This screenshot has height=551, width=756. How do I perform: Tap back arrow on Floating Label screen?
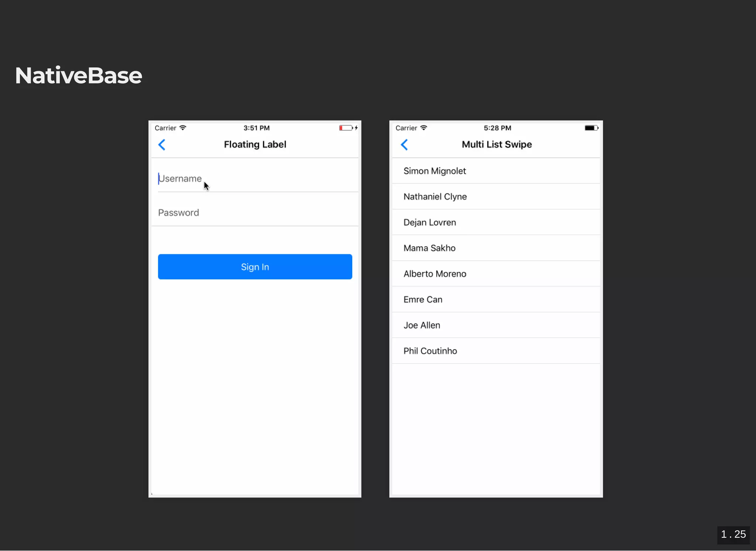[x=162, y=145]
